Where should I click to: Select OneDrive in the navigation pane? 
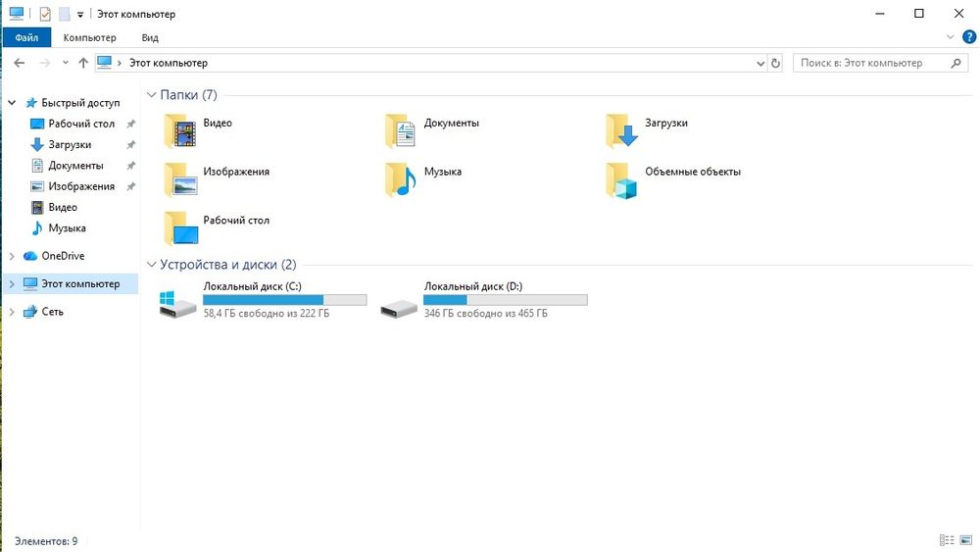(63, 256)
